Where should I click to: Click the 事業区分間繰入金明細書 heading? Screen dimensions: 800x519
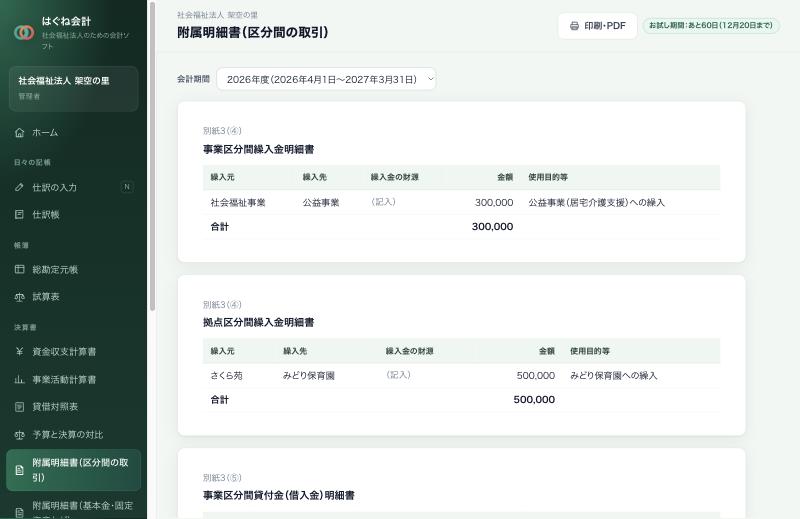[259, 150]
